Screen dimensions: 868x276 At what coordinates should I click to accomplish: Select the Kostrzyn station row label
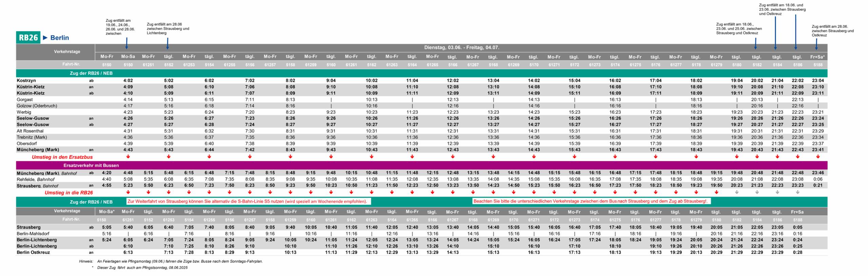[x=26, y=80]
